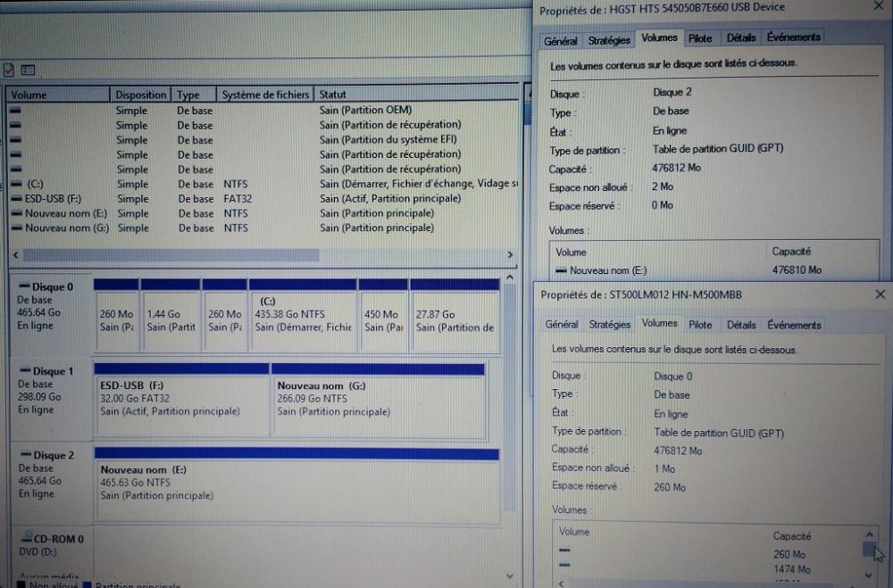The height and width of the screenshot is (588, 893).
Task: Click the Nouveau nom (E:) volume icon in HGST properties
Action: click(x=561, y=270)
